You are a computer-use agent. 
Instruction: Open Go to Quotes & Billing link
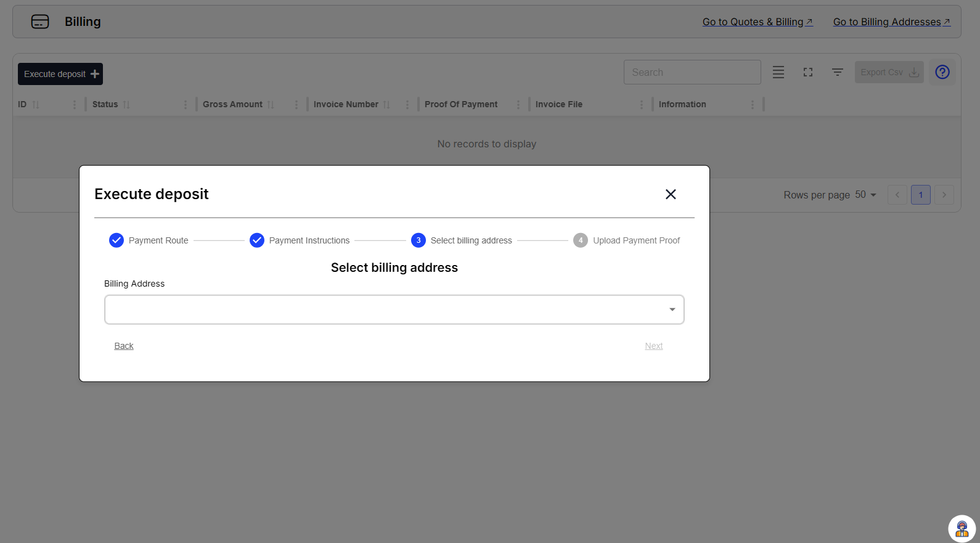[757, 22]
